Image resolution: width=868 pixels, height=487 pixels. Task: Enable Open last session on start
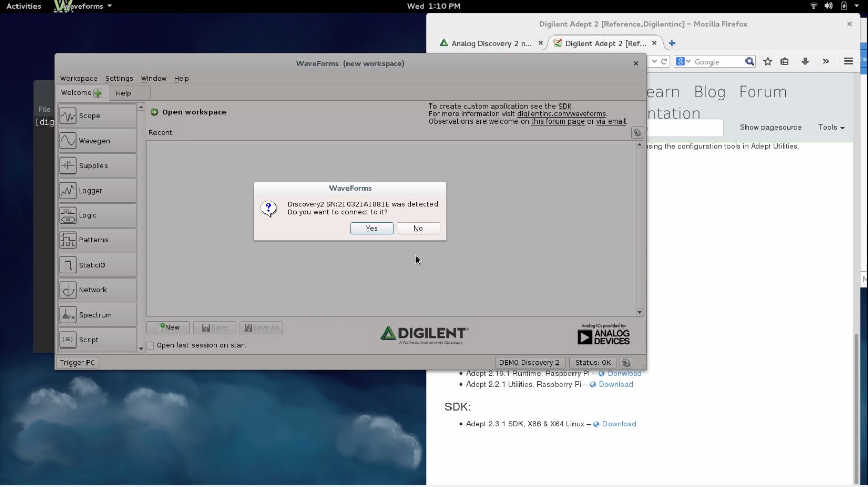point(150,345)
